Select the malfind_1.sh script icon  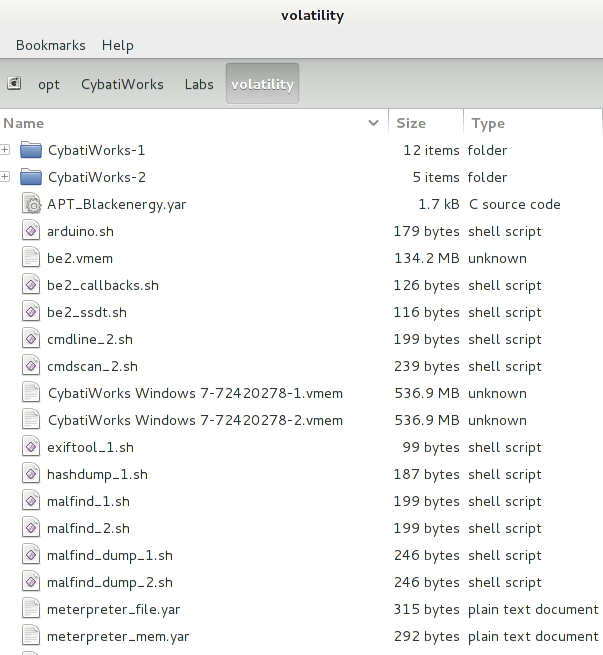click(31, 501)
